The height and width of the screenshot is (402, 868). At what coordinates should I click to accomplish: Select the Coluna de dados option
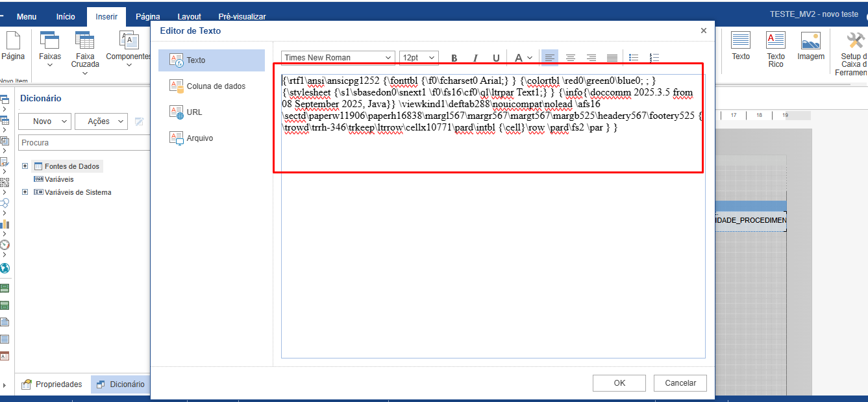click(x=216, y=86)
